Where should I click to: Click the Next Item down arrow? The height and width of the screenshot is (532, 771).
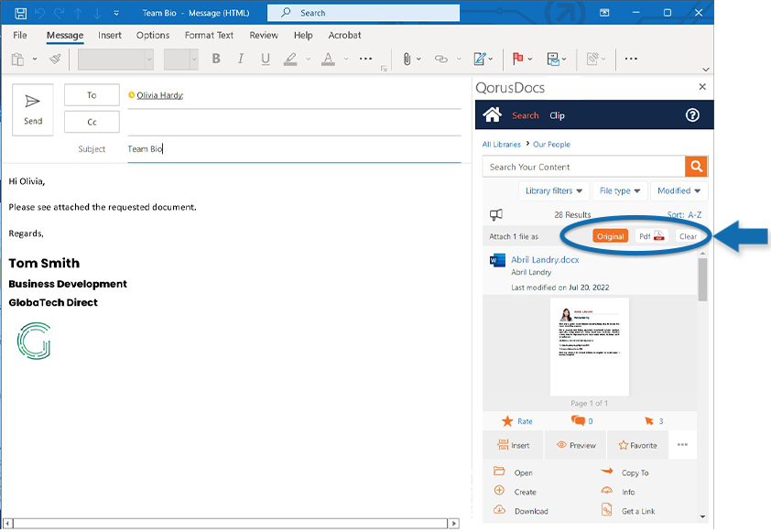97,13
